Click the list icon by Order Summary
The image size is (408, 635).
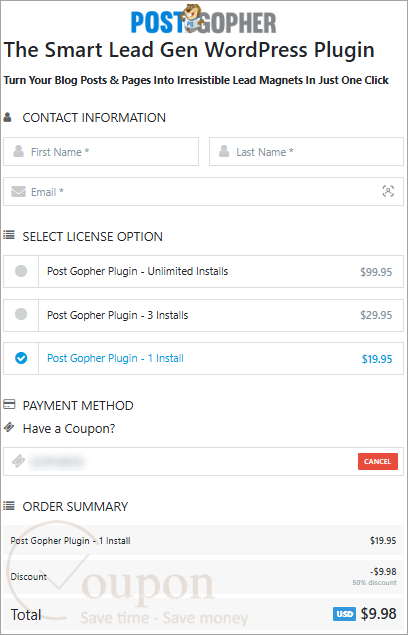tap(9, 505)
